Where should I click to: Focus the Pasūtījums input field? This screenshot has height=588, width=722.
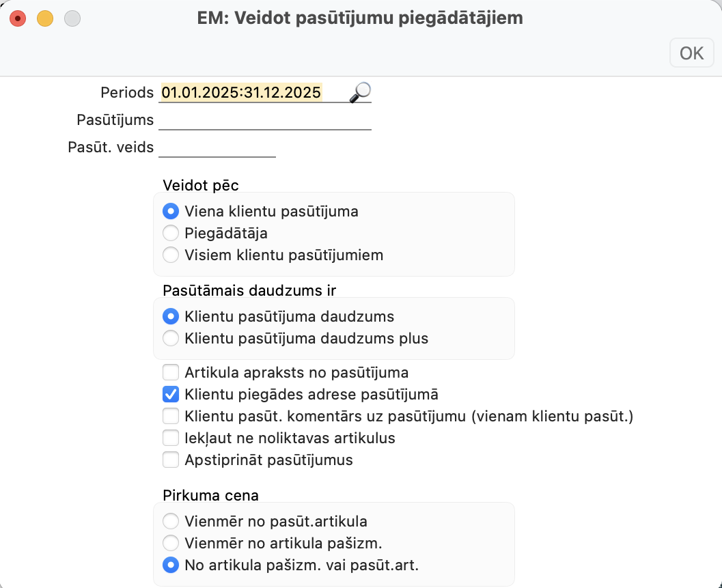(x=264, y=120)
